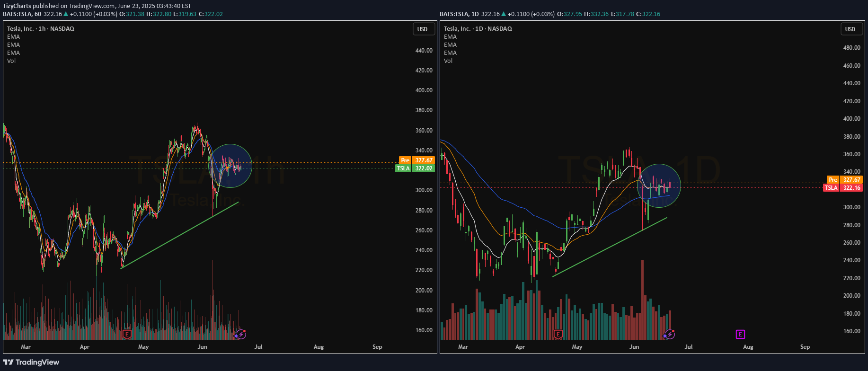Image resolution: width=868 pixels, height=371 pixels.
Task: Click the 220.00 price on 1D chart axis
Action: click(852, 278)
